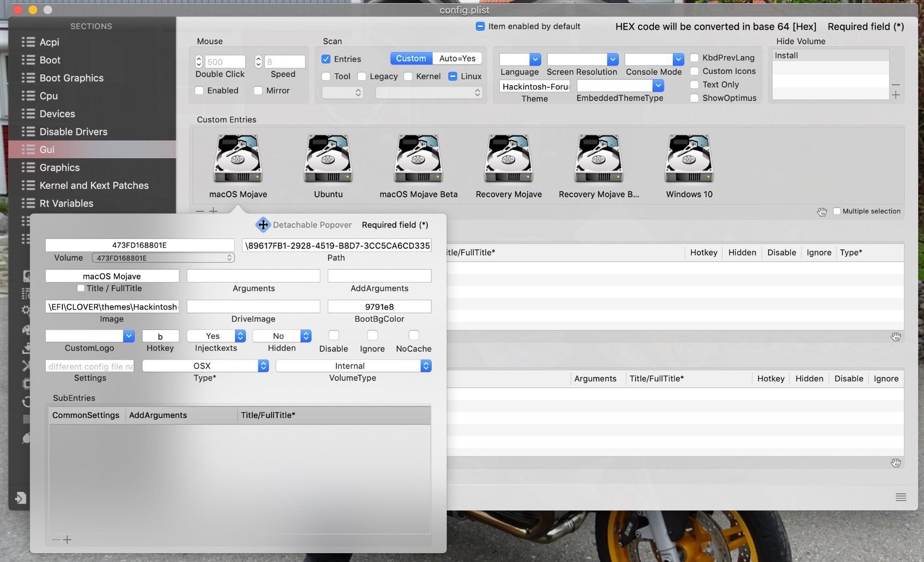Screen dimensions: 924x562
Task: Click the Auto=Yes segment button
Action: [x=457, y=59]
